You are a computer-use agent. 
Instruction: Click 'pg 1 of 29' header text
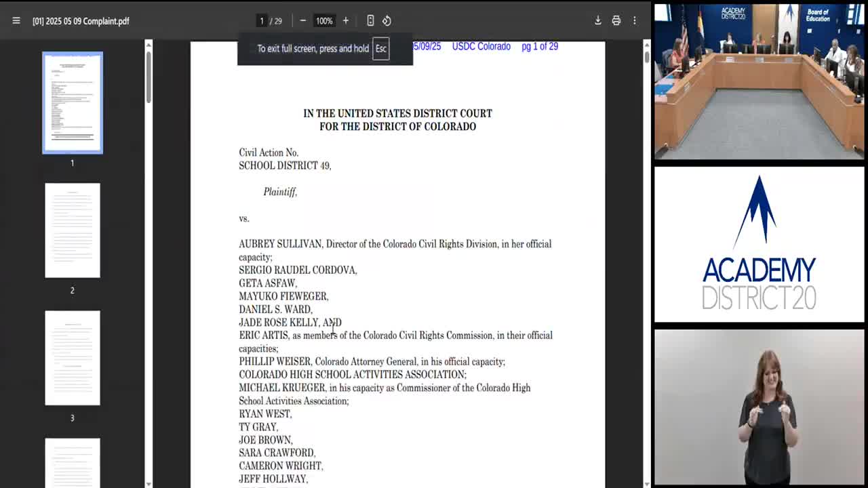pos(540,47)
